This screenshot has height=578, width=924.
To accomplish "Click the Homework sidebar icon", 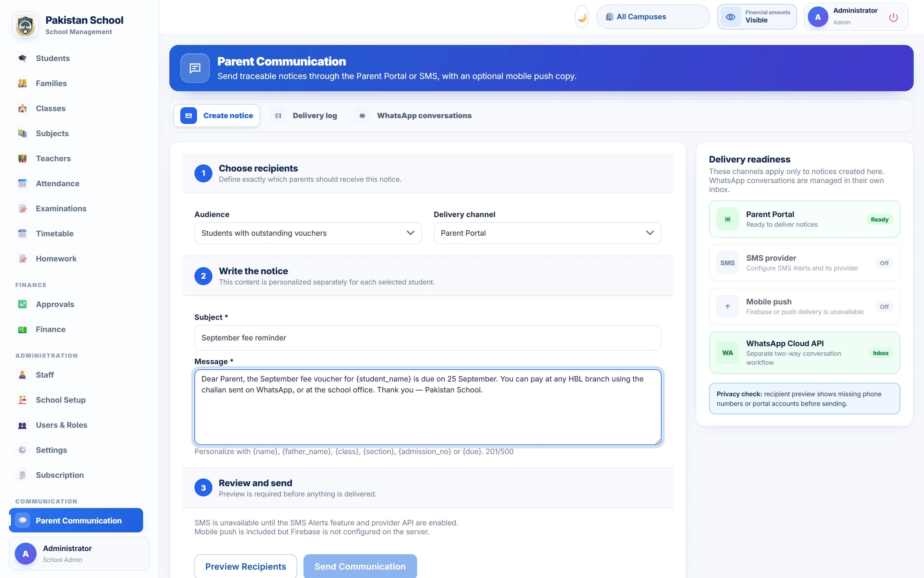I will [x=22, y=258].
